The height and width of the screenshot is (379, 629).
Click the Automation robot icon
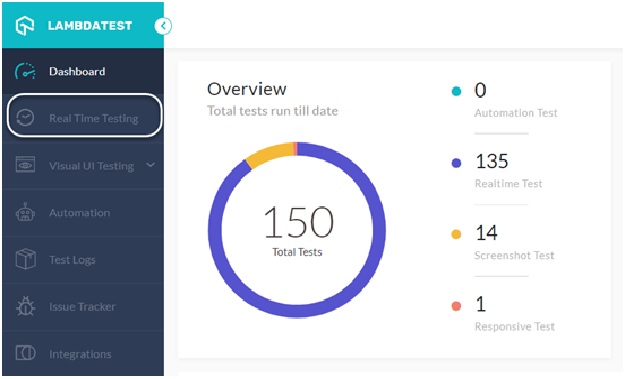[25, 212]
